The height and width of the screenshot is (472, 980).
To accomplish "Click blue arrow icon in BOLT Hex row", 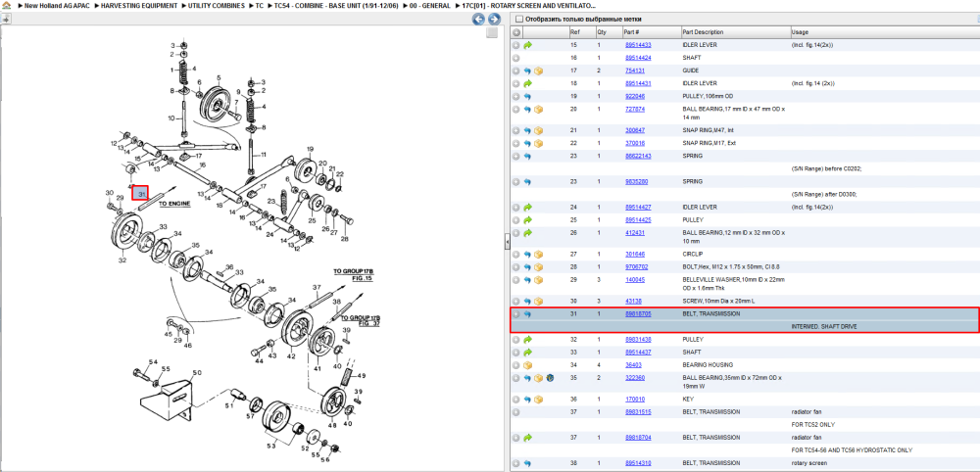I will (x=527, y=266).
